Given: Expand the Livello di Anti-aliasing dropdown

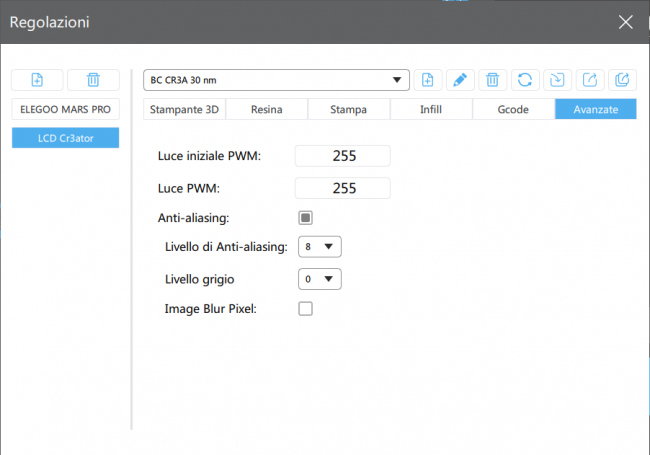Looking at the screenshot, I should tap(320, 246).
